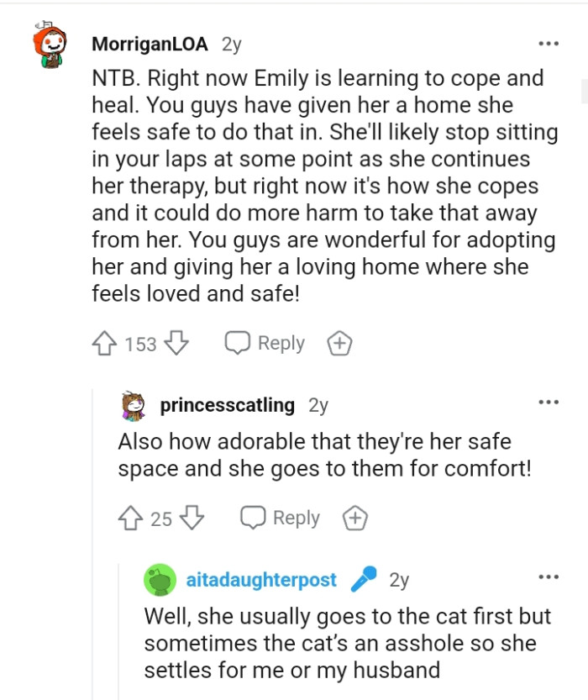Click the aitadaughterpost username link
588x700 pixels.
[x=260, y=579]
